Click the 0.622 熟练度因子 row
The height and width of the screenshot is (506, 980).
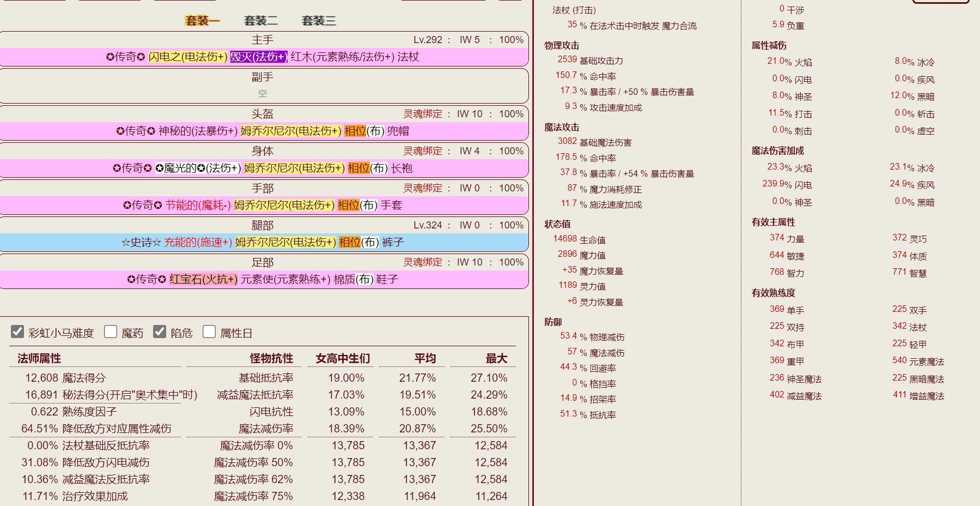74,412
